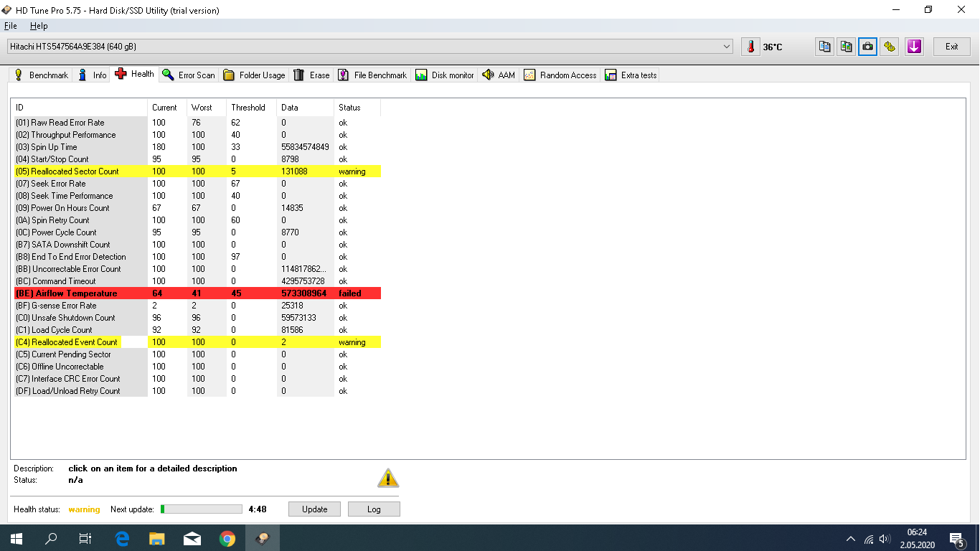Screen dimensions: 980x551
Task: Select the (04) Start/Stop Count row
Action: [197, 159]
